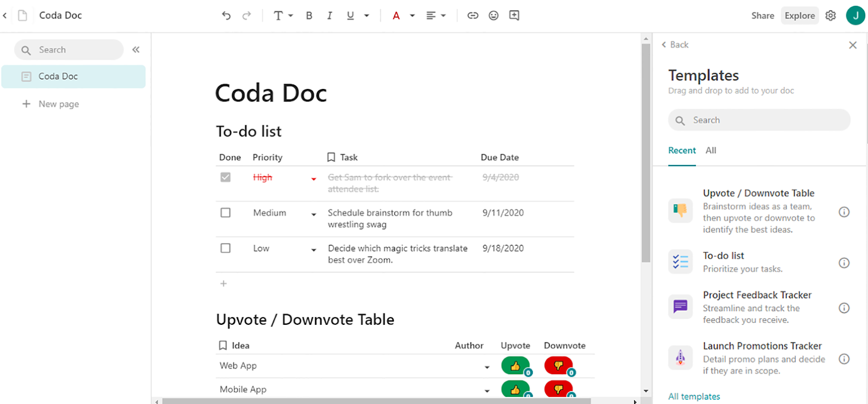The width and height of the screenshot is (868, 404).
Task: Click the Explore button
Action: (800, 16)
